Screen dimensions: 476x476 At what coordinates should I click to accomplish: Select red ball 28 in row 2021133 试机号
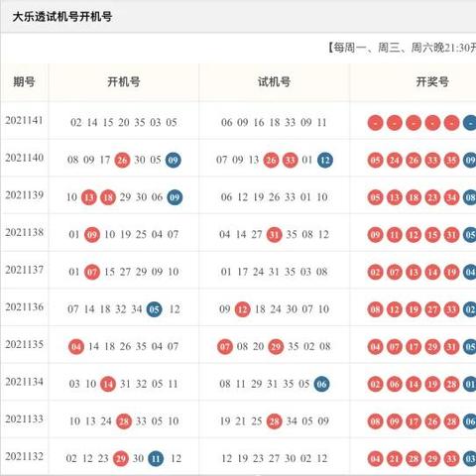[x=275, y=421]
